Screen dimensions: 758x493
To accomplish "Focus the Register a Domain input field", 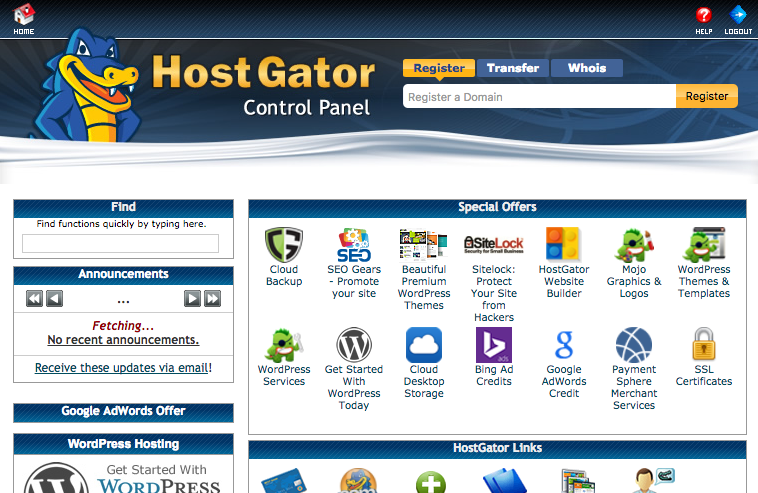I will pos(539,96).
